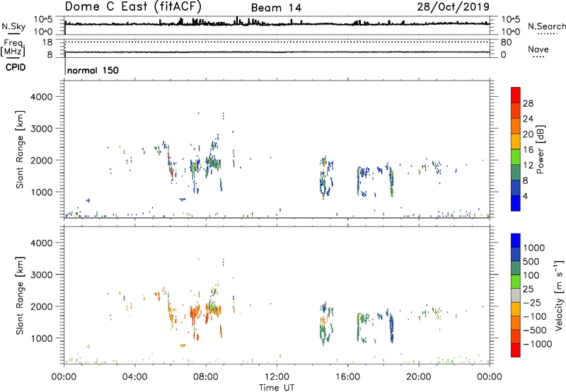
Task: Click the "Freq. [MHz]" axis label
Action: pyautogui.click(x=13, y=48)
